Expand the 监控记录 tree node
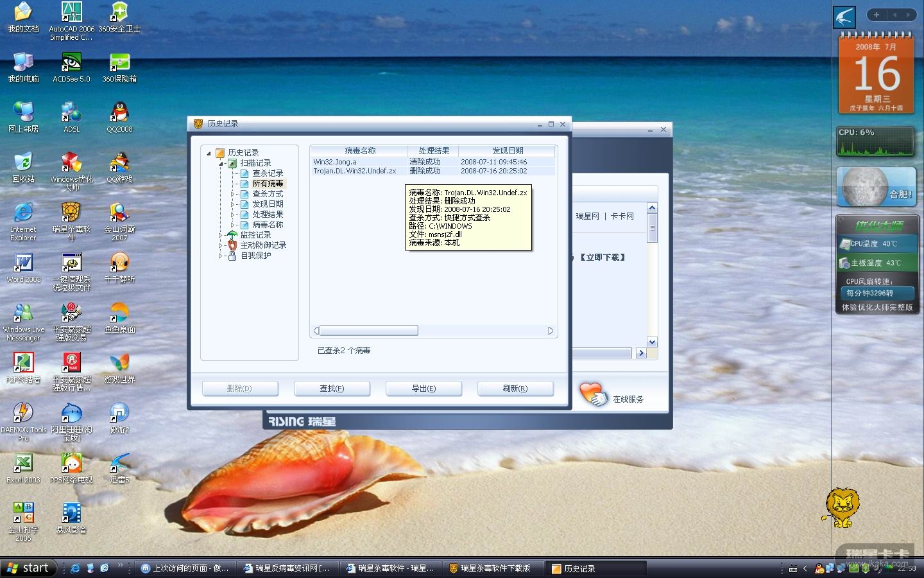Image resolution: width=924 pixels, height=578 pixels. [220, 235]
